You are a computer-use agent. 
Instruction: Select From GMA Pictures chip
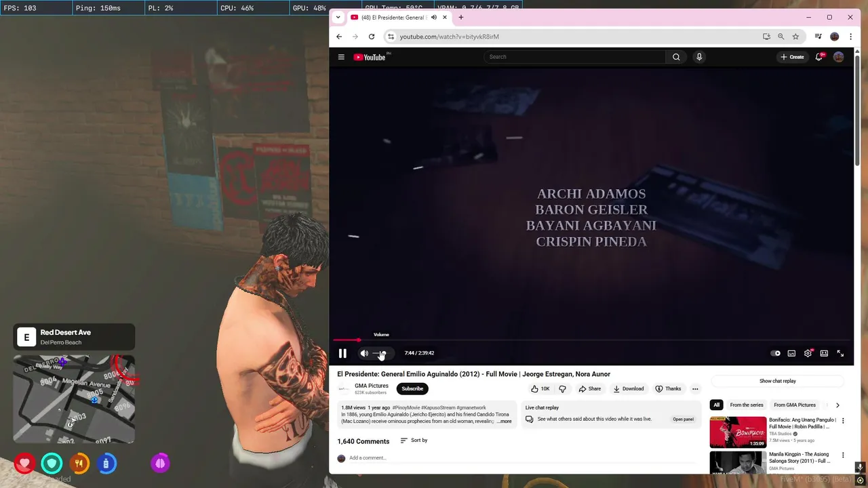click(795, 405)
